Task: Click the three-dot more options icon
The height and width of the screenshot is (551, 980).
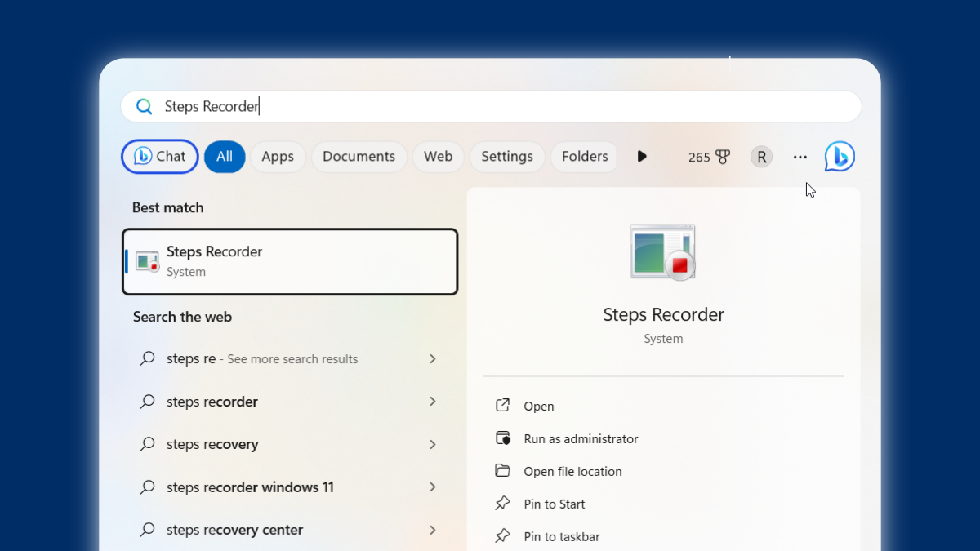Action: (800, 157)
